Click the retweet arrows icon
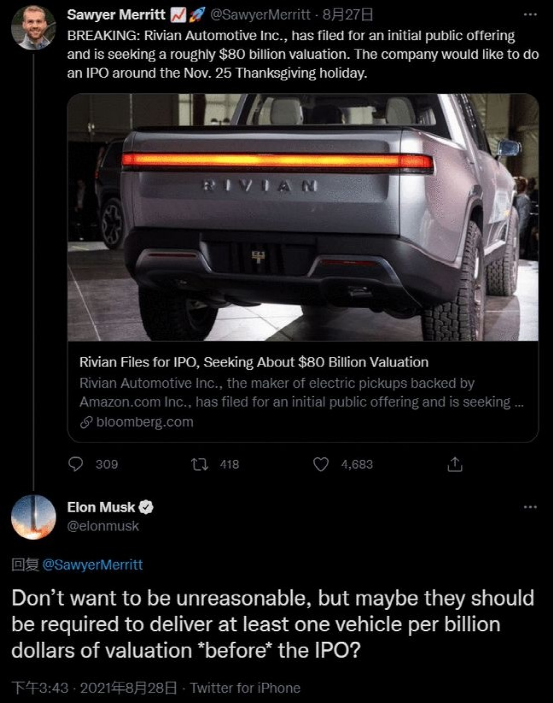The height and width of the screenshot is (703, 553). click(200, 464)
